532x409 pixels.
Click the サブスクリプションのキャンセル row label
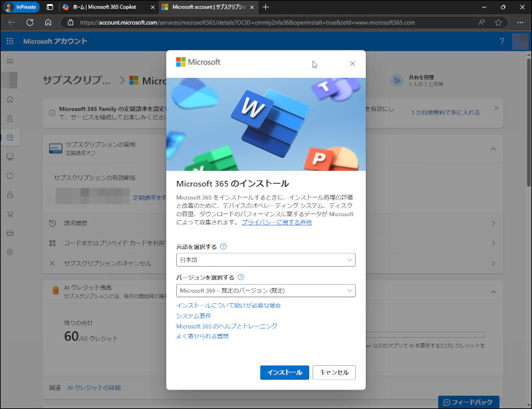(108, 263)
